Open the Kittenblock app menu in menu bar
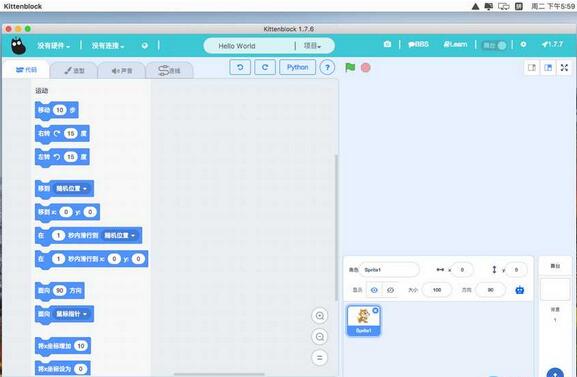577x377 pixels. [23, 6]
